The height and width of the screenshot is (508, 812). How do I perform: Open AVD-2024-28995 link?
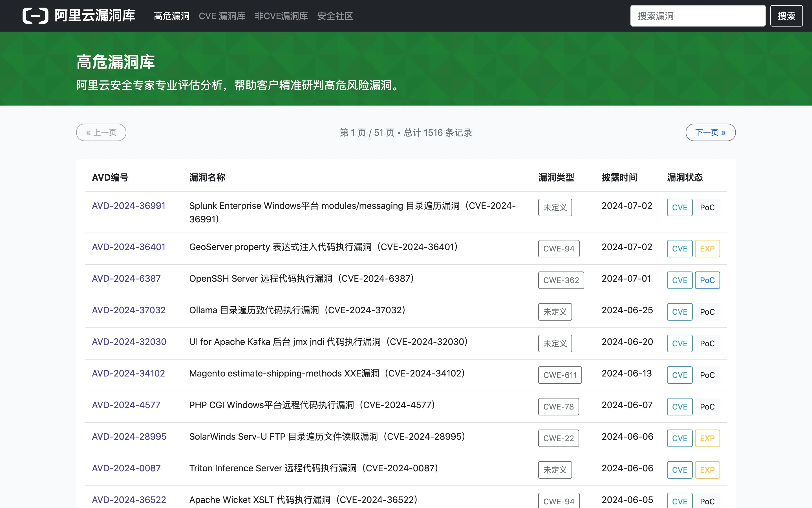(x=129, y=436)
